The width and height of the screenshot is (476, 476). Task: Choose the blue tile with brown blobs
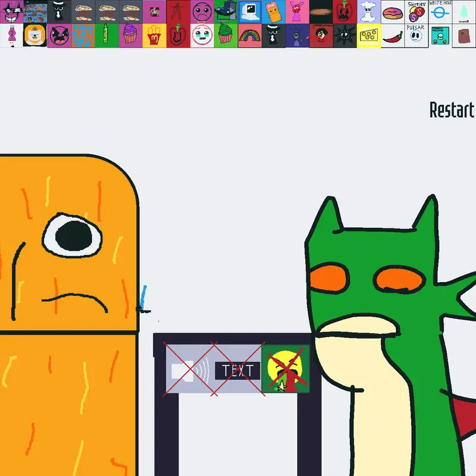point(36,12)
